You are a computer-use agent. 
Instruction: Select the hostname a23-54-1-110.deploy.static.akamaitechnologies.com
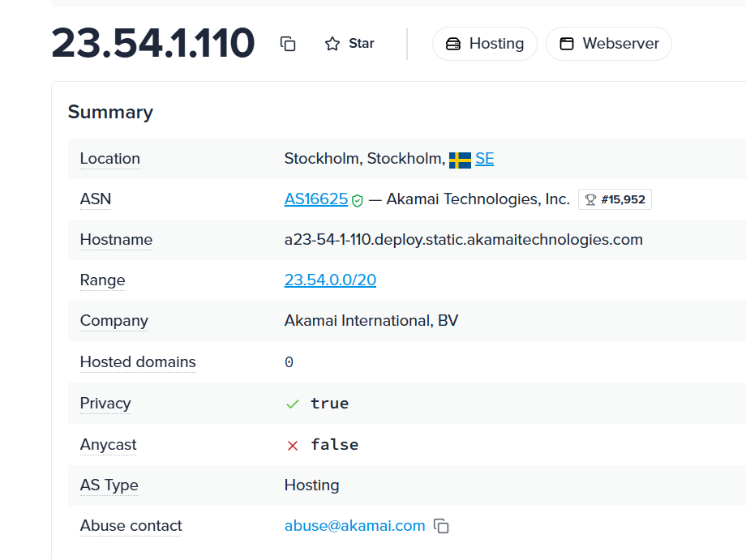[x=463, y=239]
